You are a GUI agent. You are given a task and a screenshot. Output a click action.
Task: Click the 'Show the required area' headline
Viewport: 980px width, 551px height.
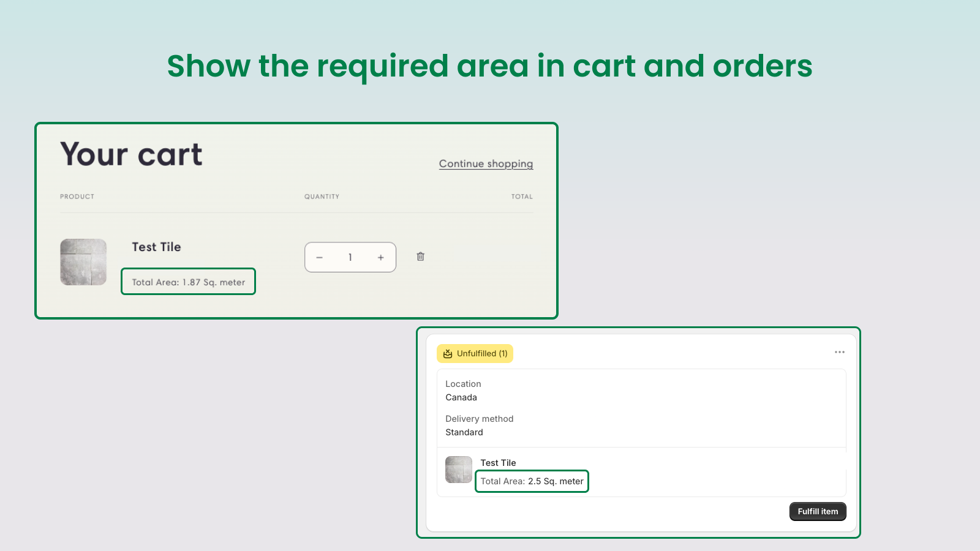(490, 66)
